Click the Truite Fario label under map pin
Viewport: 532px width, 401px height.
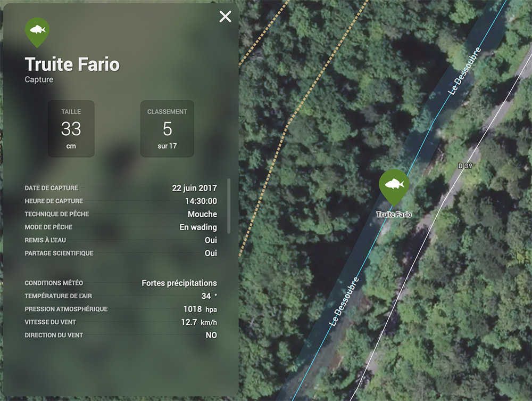tap(394, 214)
